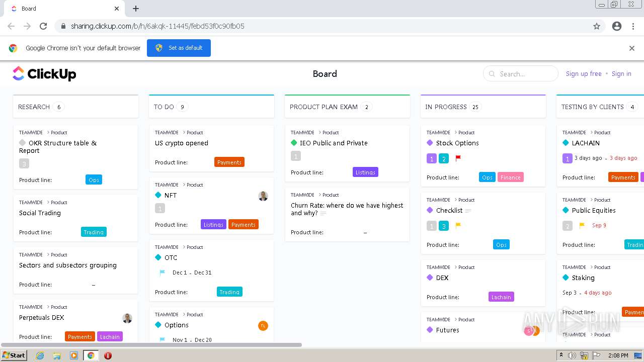Click the assignee avatar on NFT card
The width and height of the screenshot is (644, 362).
click(263, 196)
